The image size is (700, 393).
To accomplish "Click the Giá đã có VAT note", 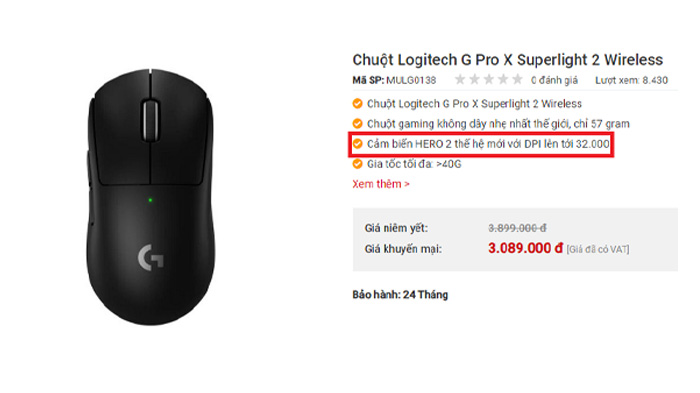I will [598, 249].
